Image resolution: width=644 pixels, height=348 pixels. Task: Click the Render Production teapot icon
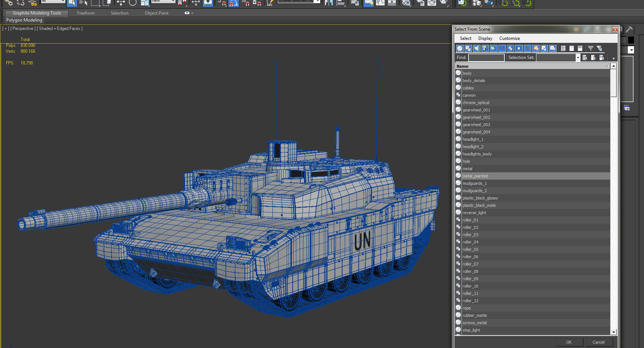pos(443,3)
